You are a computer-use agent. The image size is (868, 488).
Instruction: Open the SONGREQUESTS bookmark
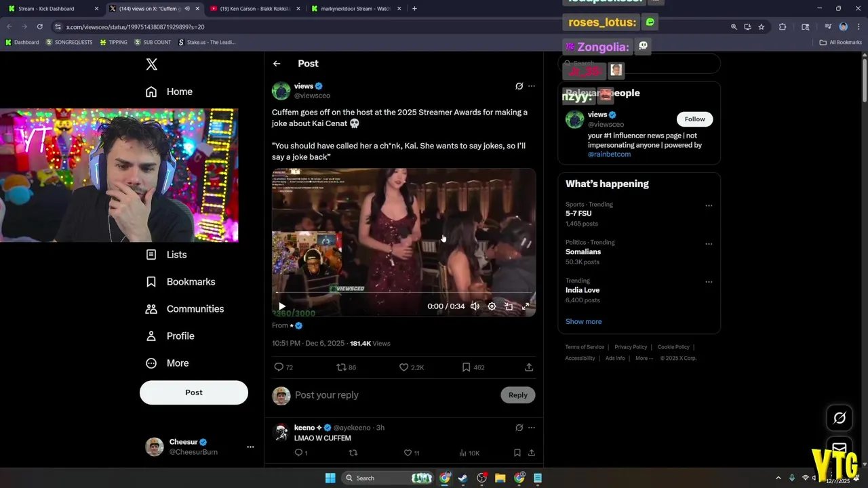click(69, 42)
